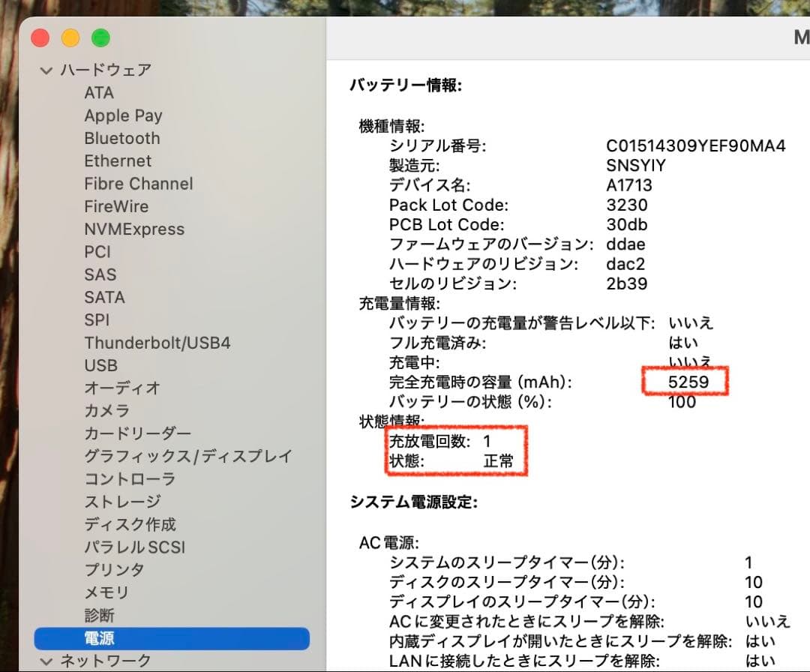
Task: View Ethernet hardware information
Action: (118, 160)
